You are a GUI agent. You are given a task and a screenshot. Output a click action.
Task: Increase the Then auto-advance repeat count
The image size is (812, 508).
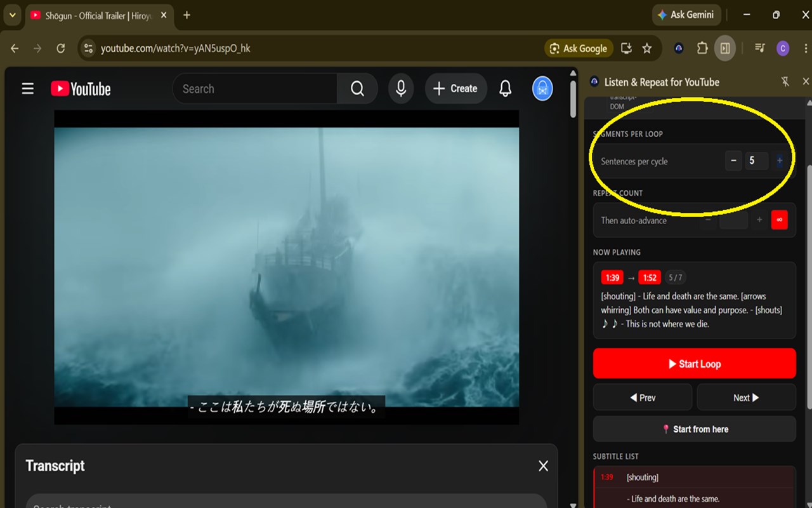tap(759, 220)
